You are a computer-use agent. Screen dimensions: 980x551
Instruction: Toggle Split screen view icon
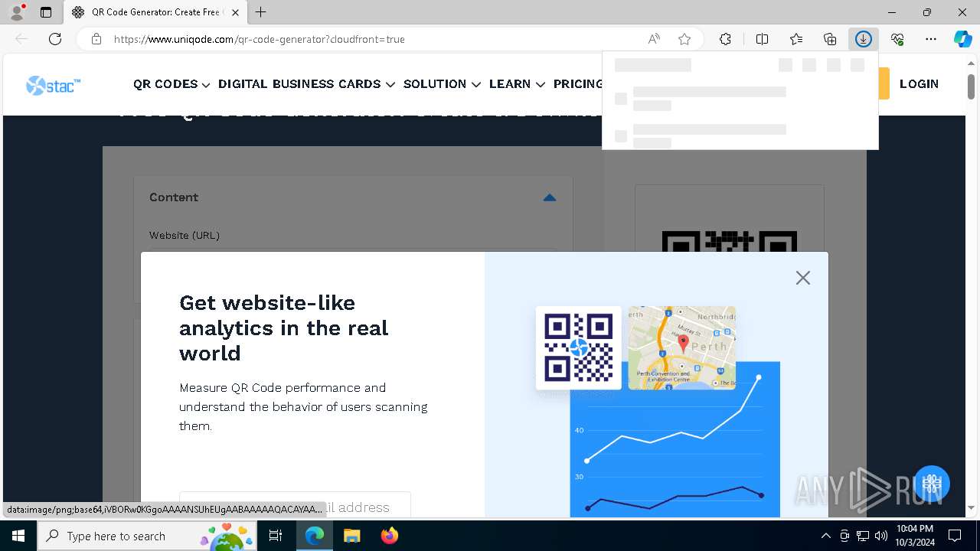coord(762,39)
